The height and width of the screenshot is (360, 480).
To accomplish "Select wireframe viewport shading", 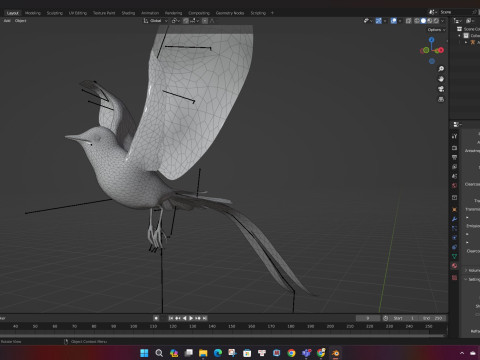I will coord(417,21).
